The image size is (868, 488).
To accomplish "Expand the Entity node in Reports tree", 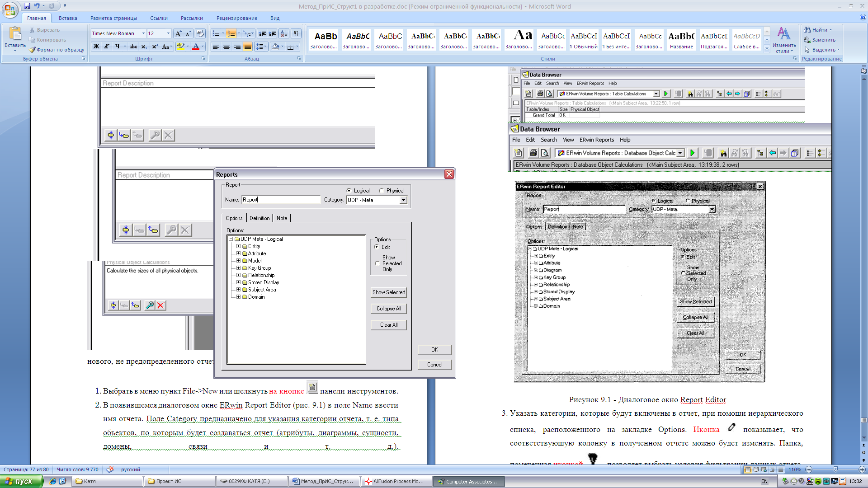I will (x=239, y=246).
